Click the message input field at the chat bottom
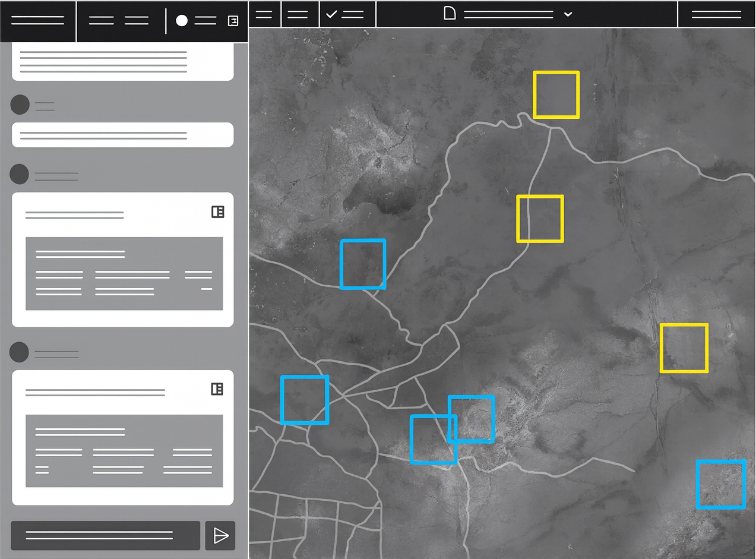Screen dimensions: 756x559 coord(105,536)
